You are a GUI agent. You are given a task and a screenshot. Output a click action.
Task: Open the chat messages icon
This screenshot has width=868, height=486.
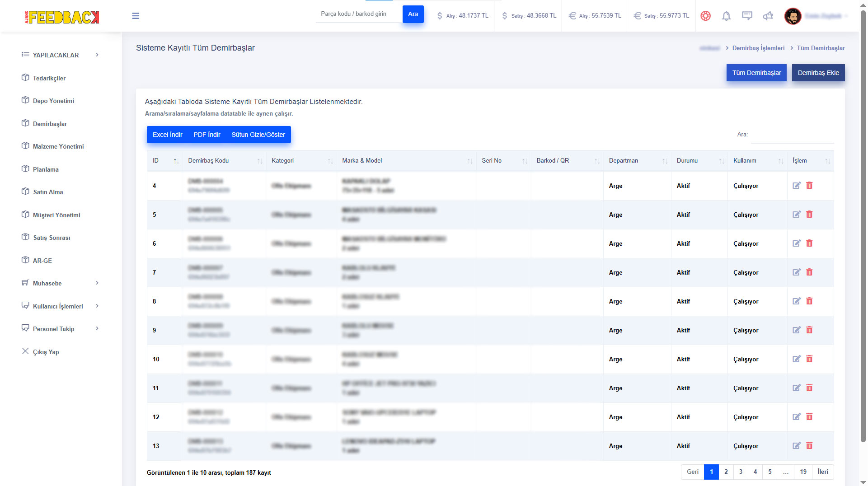click(747, 16)
